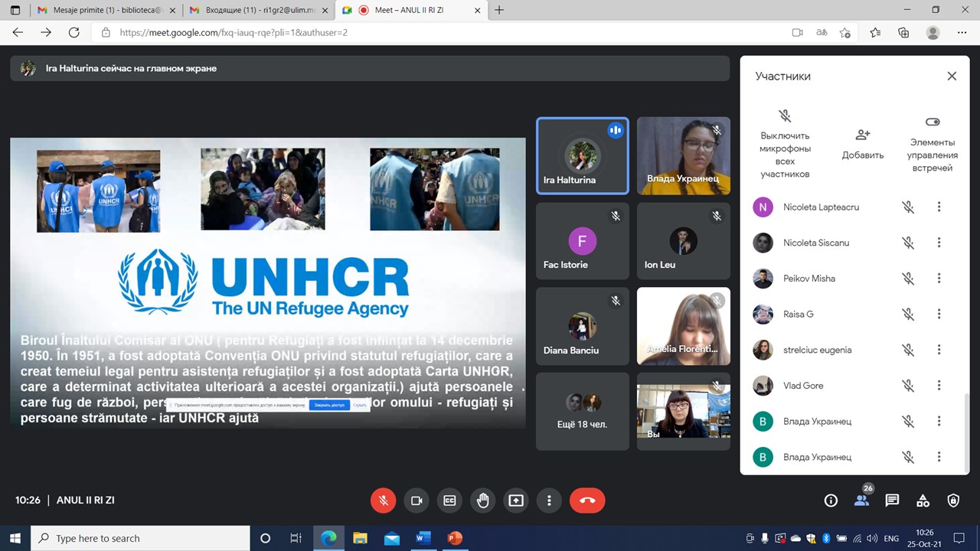Refresh the page
The width and height of the screenshot is (980, 551).
click(x=74, y=32)
